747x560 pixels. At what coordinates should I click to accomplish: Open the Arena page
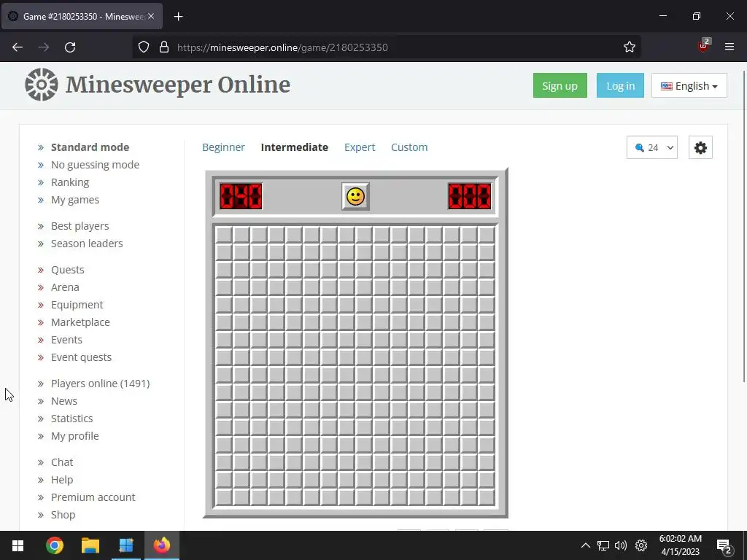click(x=65, y=287)
